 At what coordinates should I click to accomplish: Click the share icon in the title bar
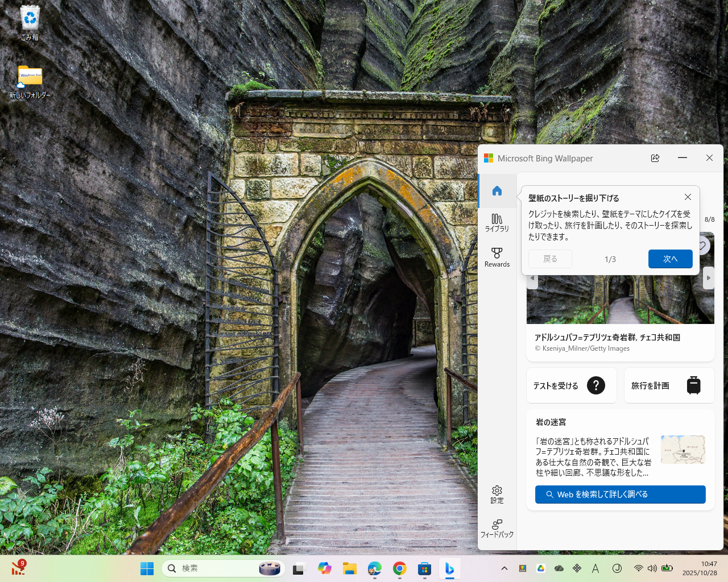pyautogui.click(x=655, y=158)
